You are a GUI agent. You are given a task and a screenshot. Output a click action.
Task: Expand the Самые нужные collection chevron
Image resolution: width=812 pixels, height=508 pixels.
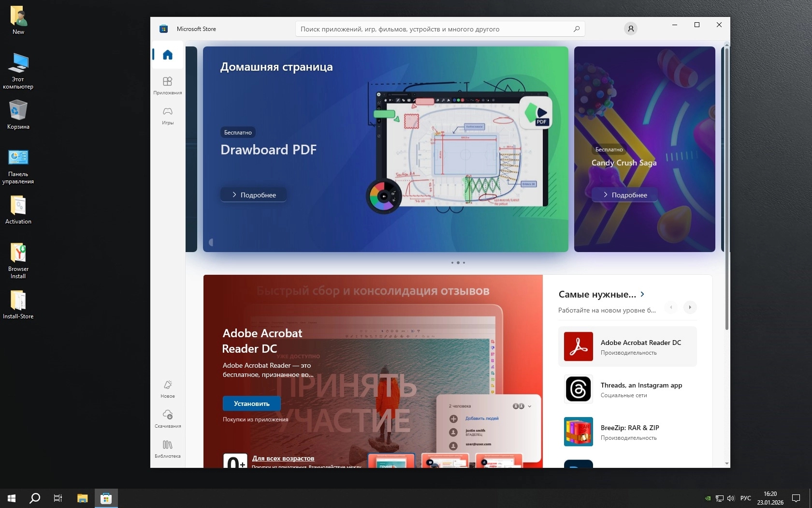coord(642,294)
